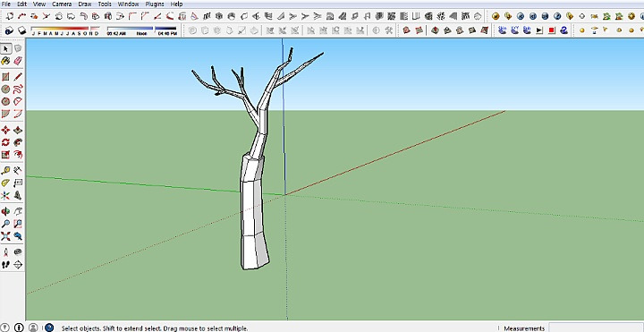
Task: Open the Window menu
Action: pyautogui.click(x=128, y=4)
